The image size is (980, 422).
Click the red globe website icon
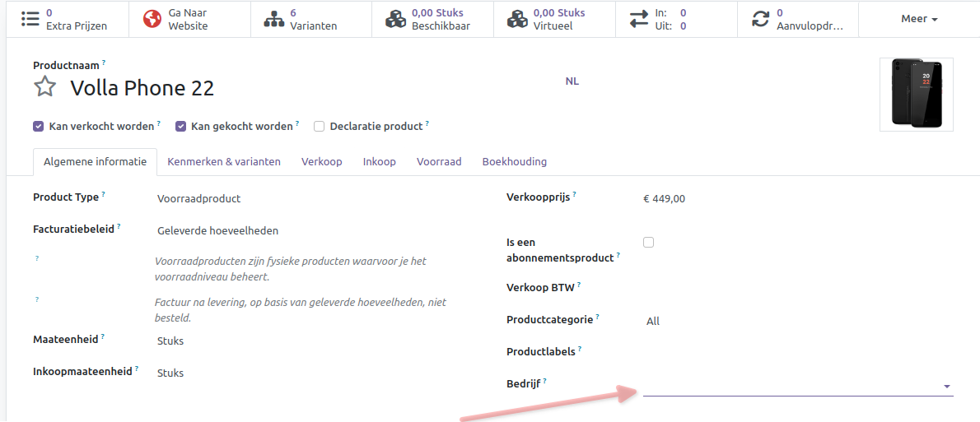152,19
